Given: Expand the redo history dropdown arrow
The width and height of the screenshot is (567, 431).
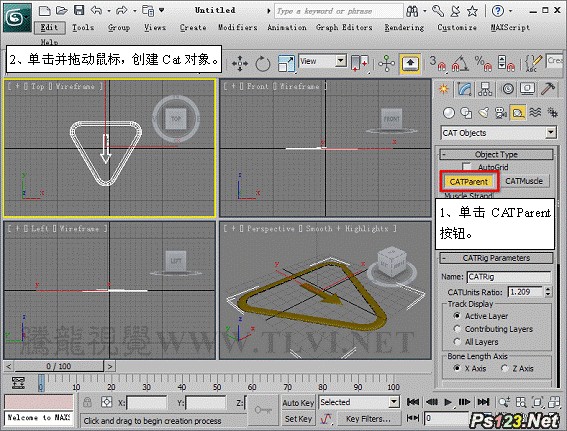Looking at the screenshot, I should [134, 11].
